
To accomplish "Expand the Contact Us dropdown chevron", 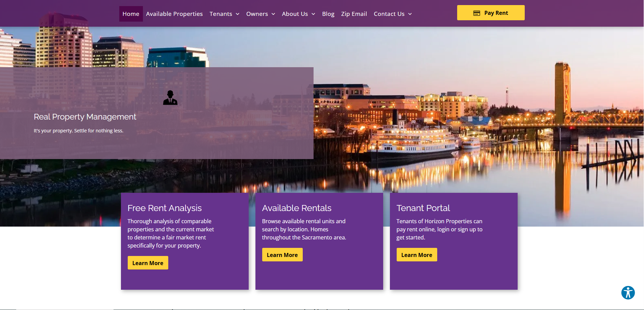I will click(x=410, y=14).
